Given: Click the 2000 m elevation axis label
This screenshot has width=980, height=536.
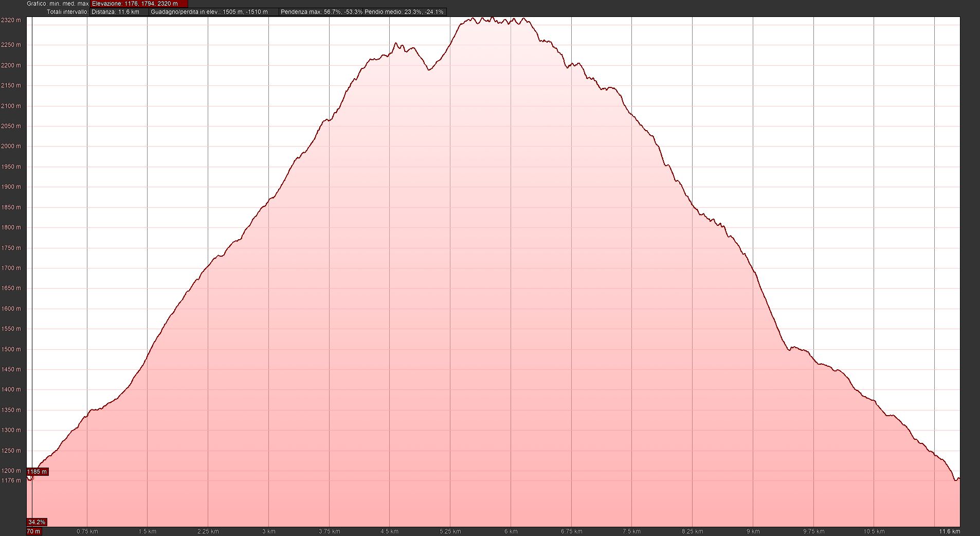Looking at the screenshot, I should coord(11,146).
